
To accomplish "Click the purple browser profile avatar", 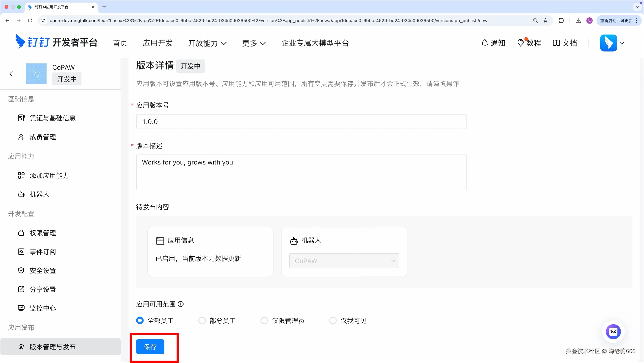I will pyautogui.click(x=589, y=20).
